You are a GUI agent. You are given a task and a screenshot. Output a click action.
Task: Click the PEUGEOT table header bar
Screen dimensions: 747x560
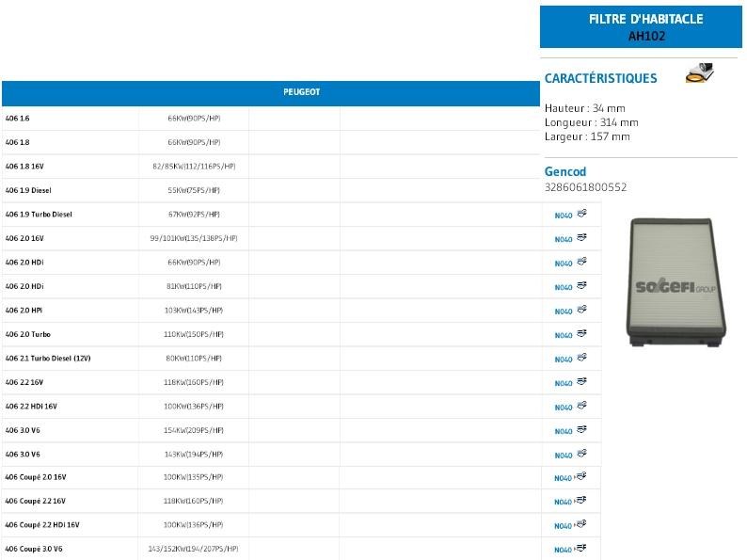point(271,93)
